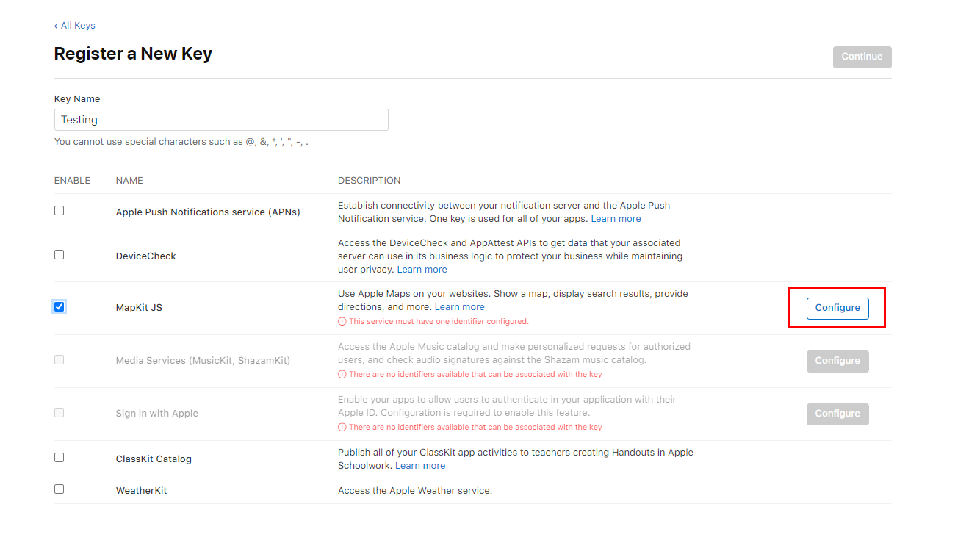
Task: Click the 'DeviceCheck' name text
Action: point(146,256)
